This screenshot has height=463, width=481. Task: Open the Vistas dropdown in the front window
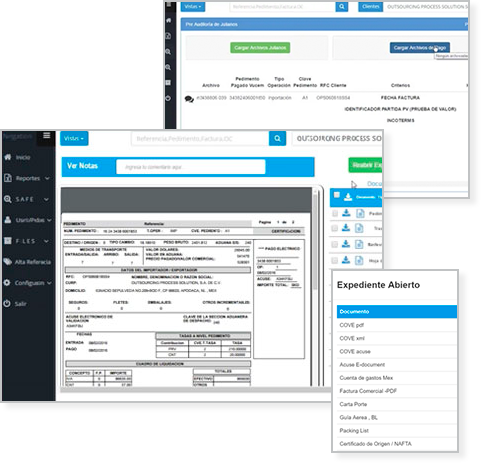tap(74, 138)
